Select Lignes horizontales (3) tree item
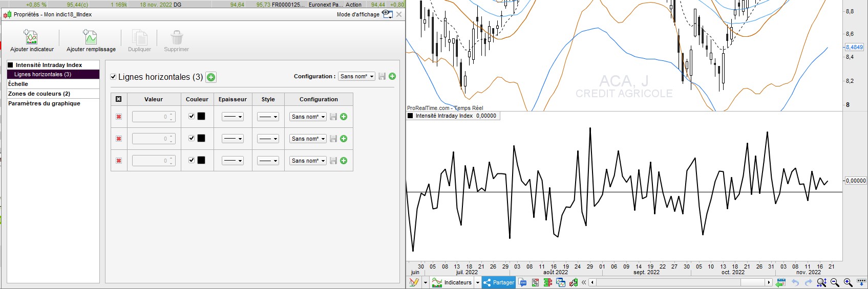Screen dimensions: 868x289 53,74
